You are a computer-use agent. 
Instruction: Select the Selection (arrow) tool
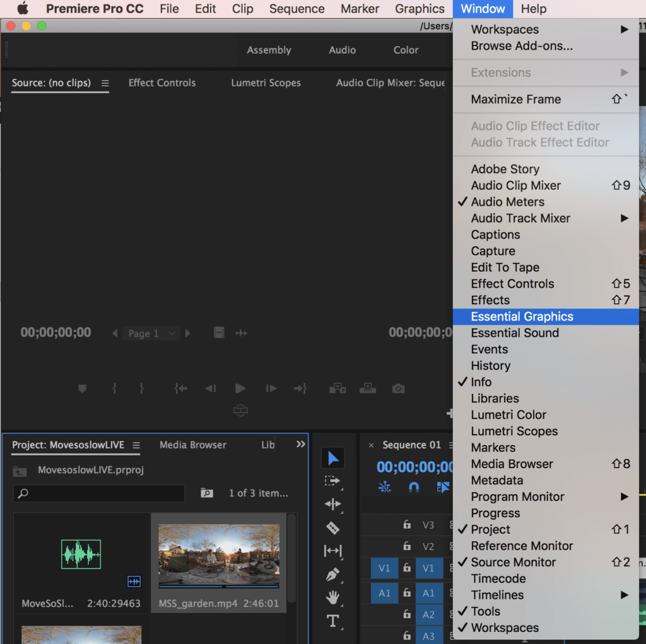(333, 458)
